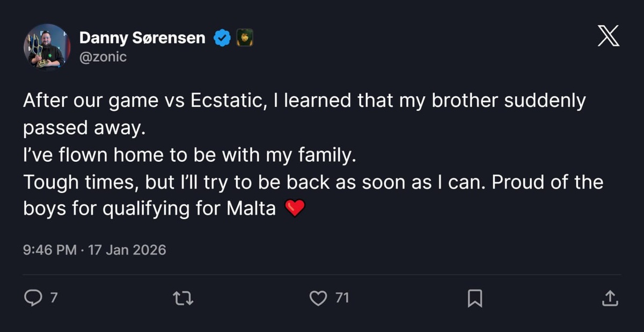The width and height of the screenshot is (644, 332).
Task: Click the word Malta in the tweet
Action: 252,208
